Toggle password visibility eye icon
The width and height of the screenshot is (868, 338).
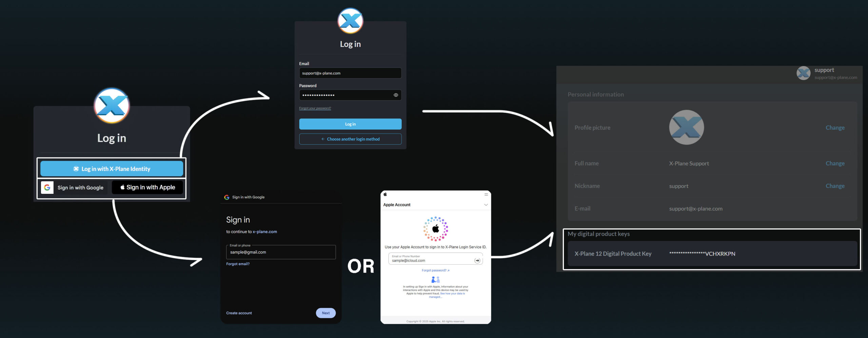pos(396,95)
